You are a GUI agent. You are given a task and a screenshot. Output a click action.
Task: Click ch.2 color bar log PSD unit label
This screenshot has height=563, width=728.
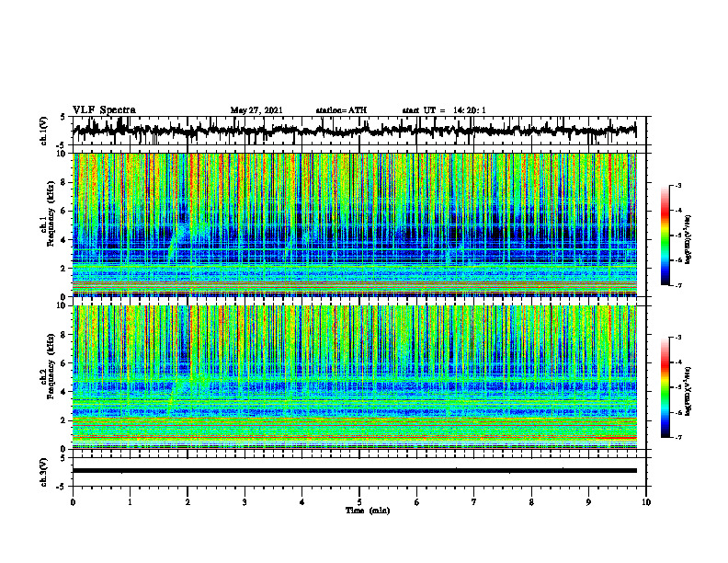click(688, 391)
